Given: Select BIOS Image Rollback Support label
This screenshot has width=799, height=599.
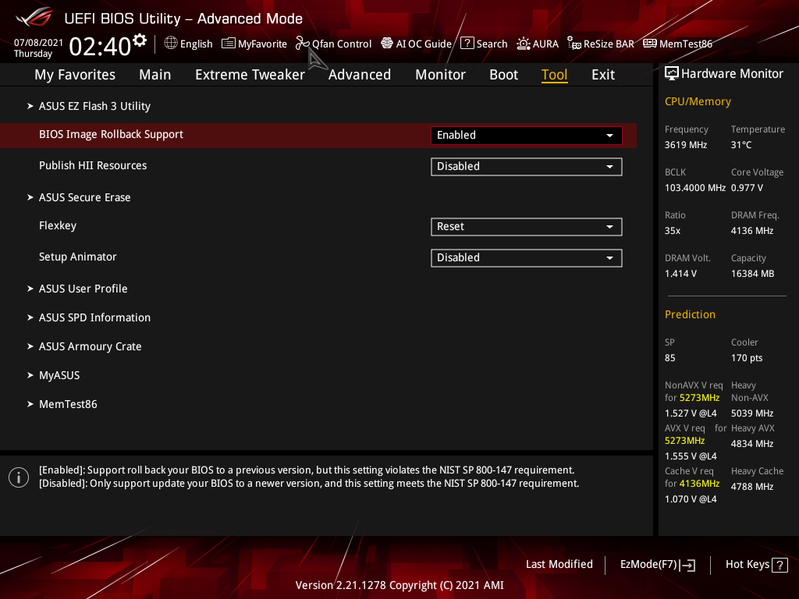Looking at the screenshot, I should click(111, 134).
